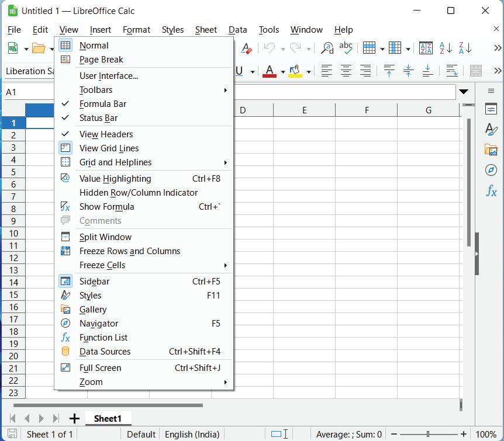504x441 pixels.
Task: Open underline style dropdown arrow
Action: [x=253, y=72]
